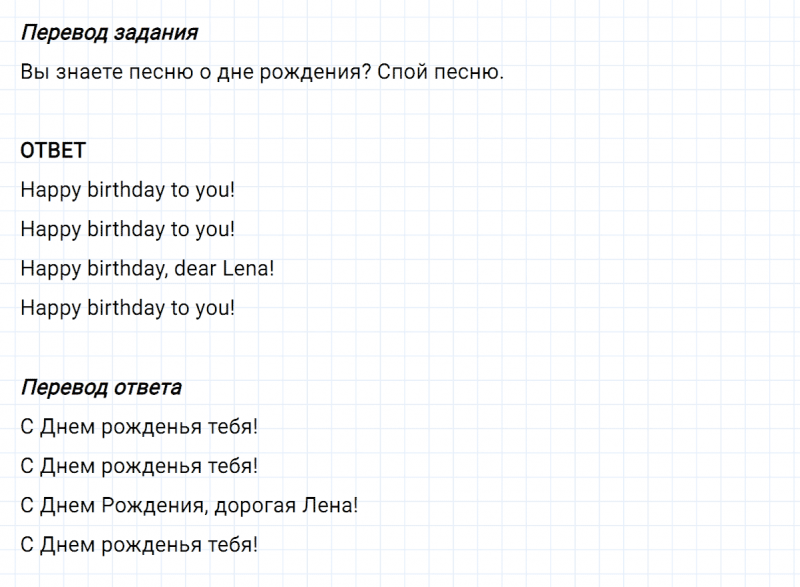Screen dimensions: 800x587
Task: Click "Happy birthday," before "dear Lena"
Action: coord(94,270)
